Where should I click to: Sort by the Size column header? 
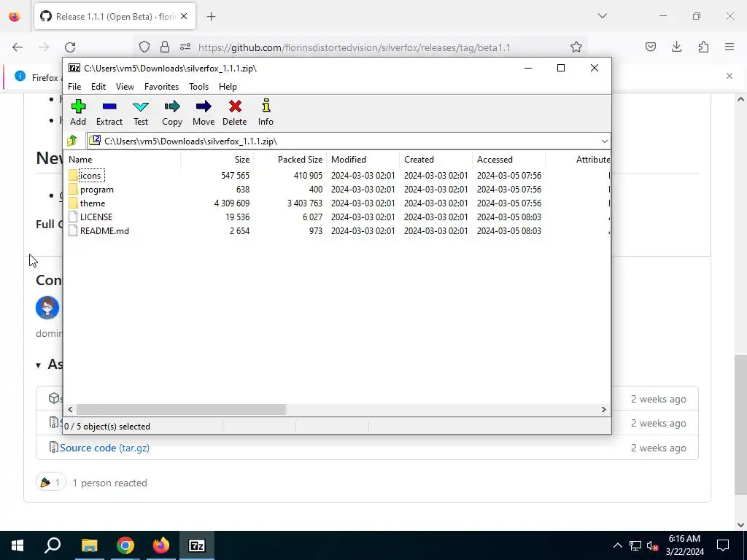(x=217, y=160)
